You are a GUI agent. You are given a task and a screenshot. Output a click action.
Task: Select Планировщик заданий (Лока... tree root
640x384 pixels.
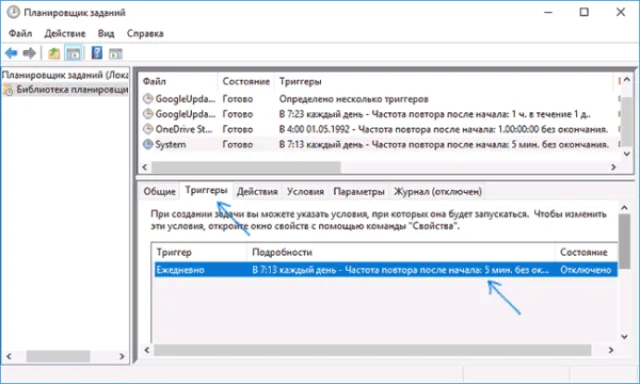tap(65, 75)
